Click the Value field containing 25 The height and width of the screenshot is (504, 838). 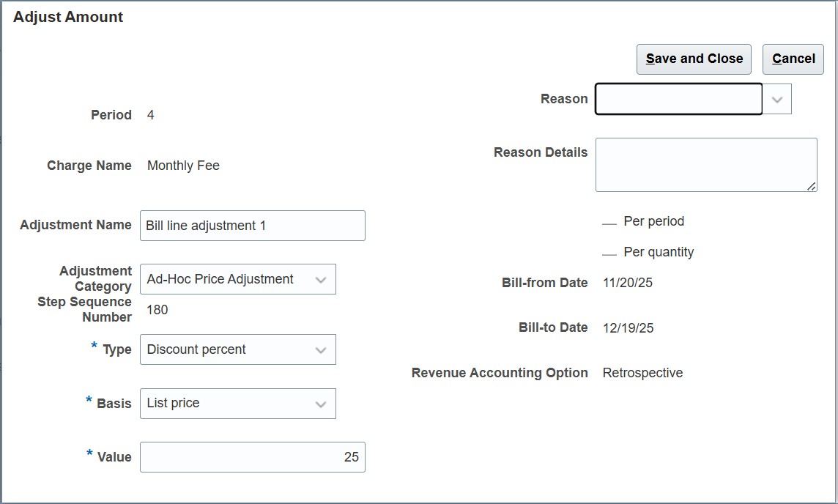click(252, 456)
